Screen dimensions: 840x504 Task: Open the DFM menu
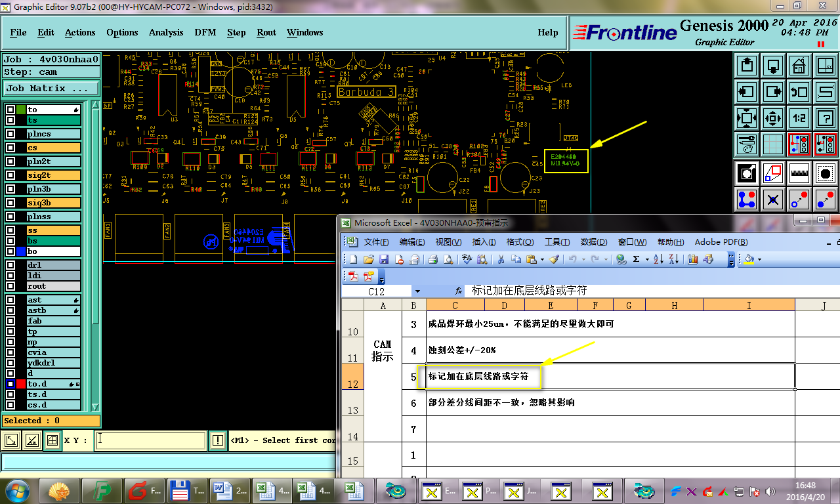(205, 32)
